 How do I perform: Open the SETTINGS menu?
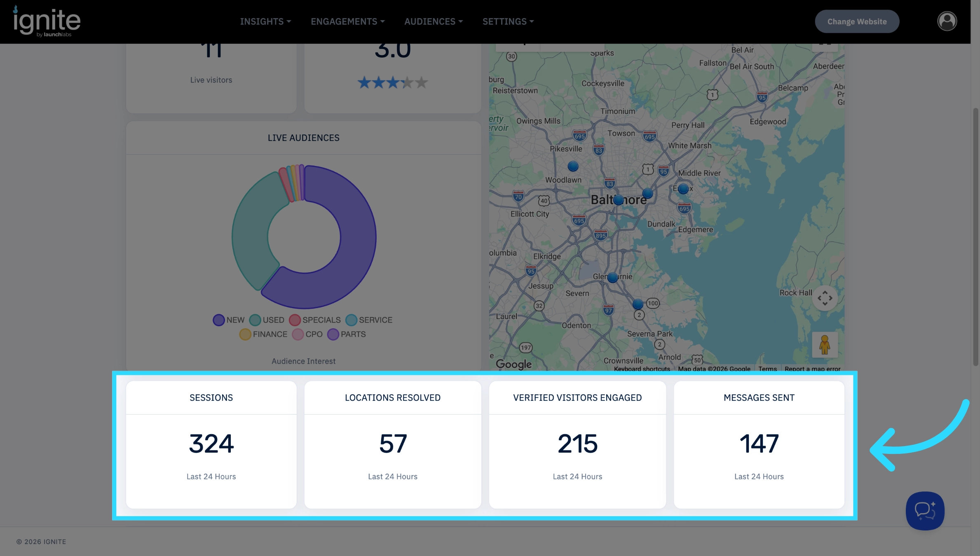pos(508,21)
